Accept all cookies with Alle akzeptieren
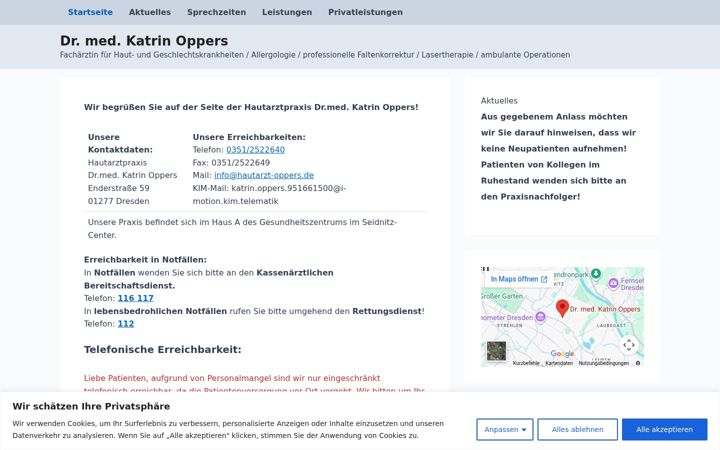Image resolution: width=720 pixels, height=450 pixels. tap(664, 429)
